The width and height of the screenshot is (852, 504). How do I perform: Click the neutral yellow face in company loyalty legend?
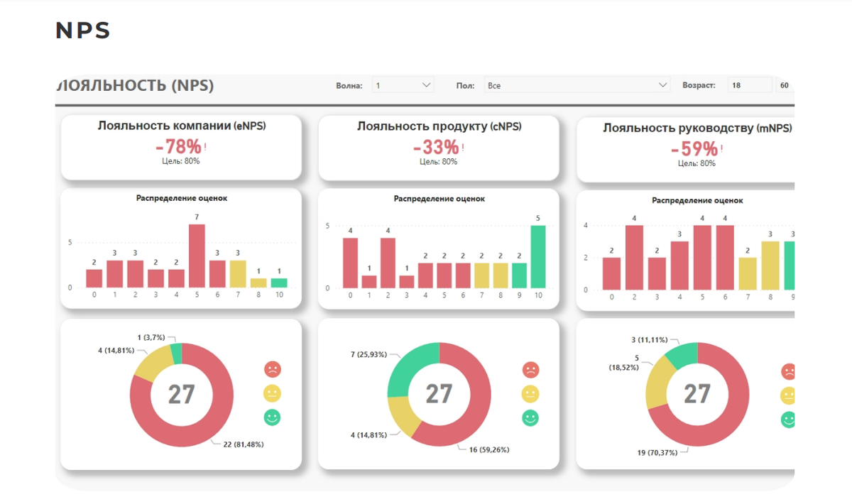[x=273, y=393]
